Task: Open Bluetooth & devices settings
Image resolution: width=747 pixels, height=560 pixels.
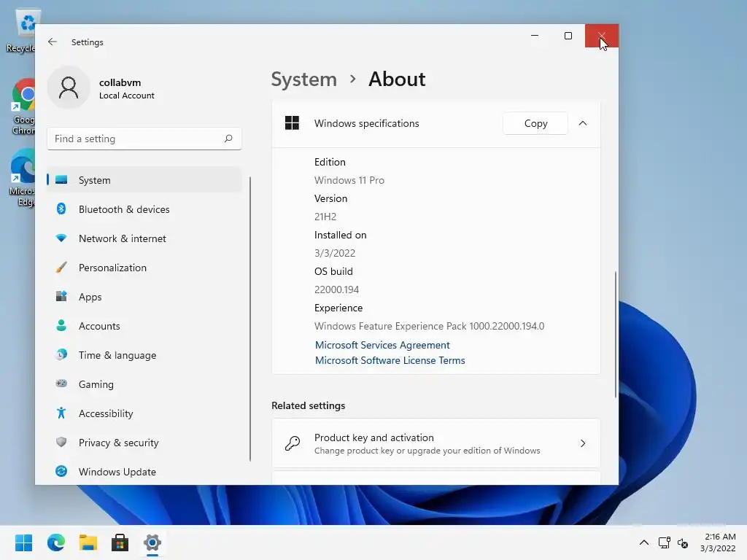Action: (x=144, y=209)
